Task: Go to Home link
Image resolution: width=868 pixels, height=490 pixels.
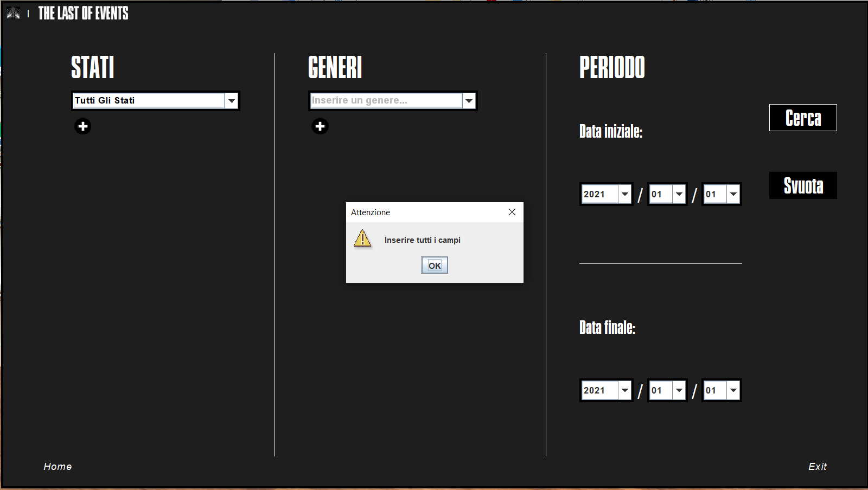Action: [58, 467]
